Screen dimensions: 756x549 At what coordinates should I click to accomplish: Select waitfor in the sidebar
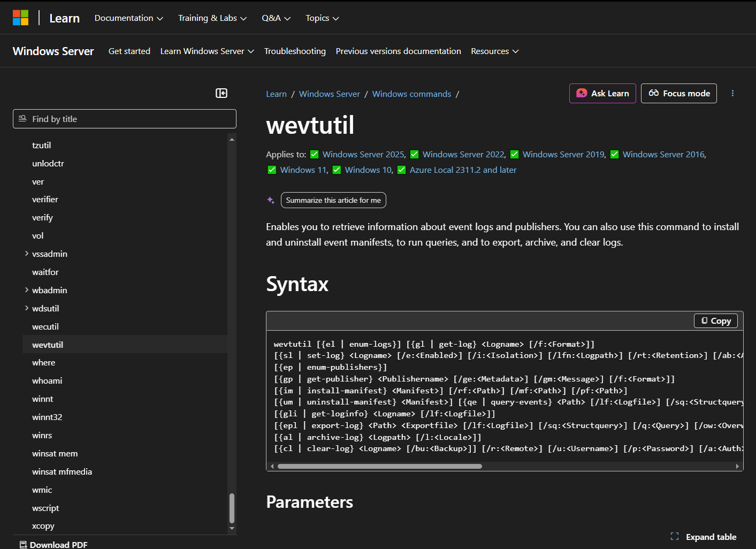click(45, 272)
